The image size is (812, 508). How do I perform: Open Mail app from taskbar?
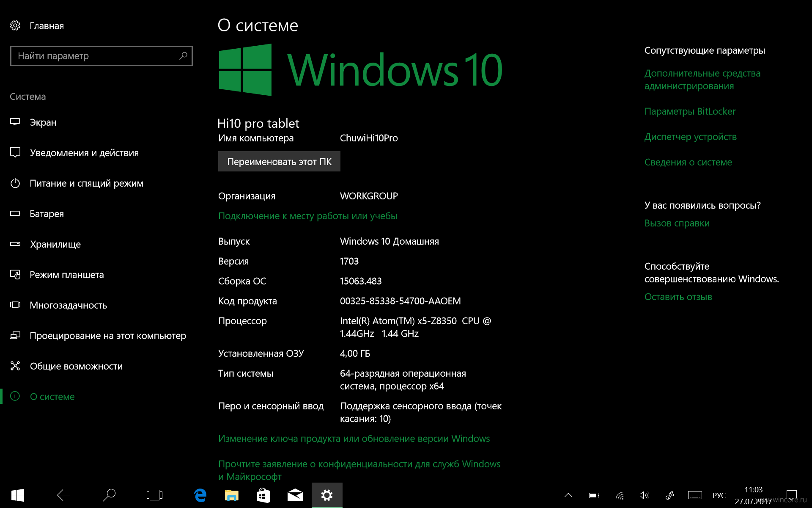pyautogui.click(x=295, y=495)
